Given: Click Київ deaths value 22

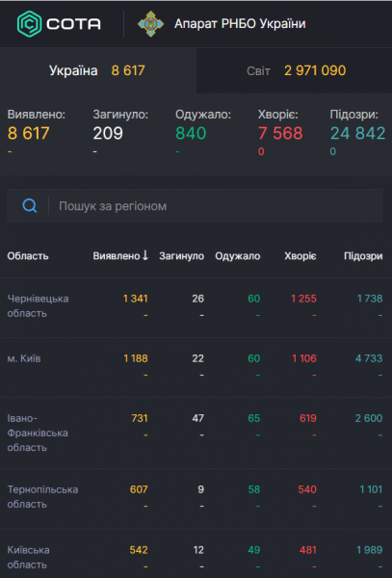Looking at the screenshot, I should [197, 358].
